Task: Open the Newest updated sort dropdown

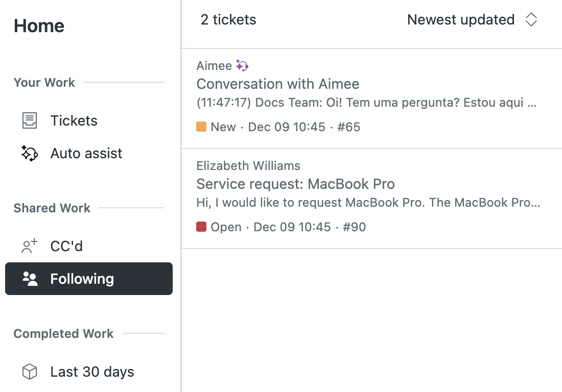Action: coord(461,20)
